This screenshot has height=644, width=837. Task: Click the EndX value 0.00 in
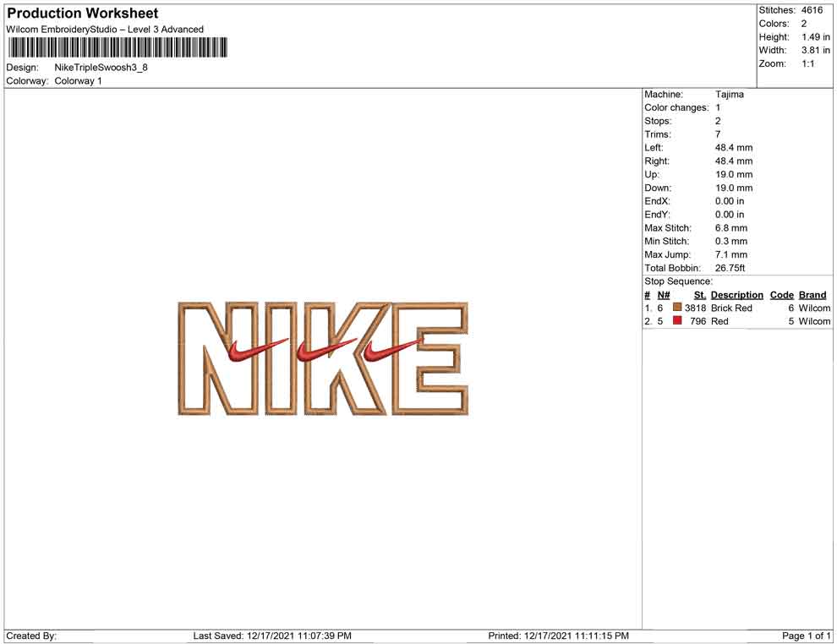pos(730,200)
